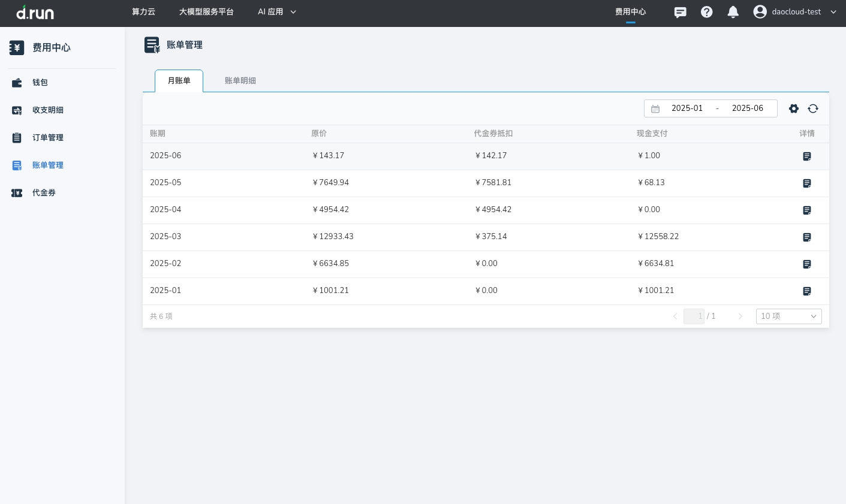Open the messages chat icon in header
Screen dimensions: 846x504
[680, 12]
